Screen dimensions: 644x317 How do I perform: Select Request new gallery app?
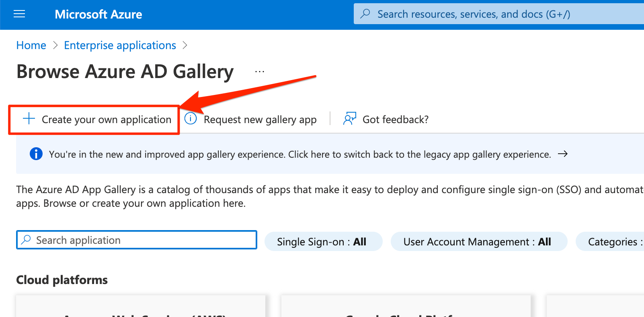(x=260, y=119)
